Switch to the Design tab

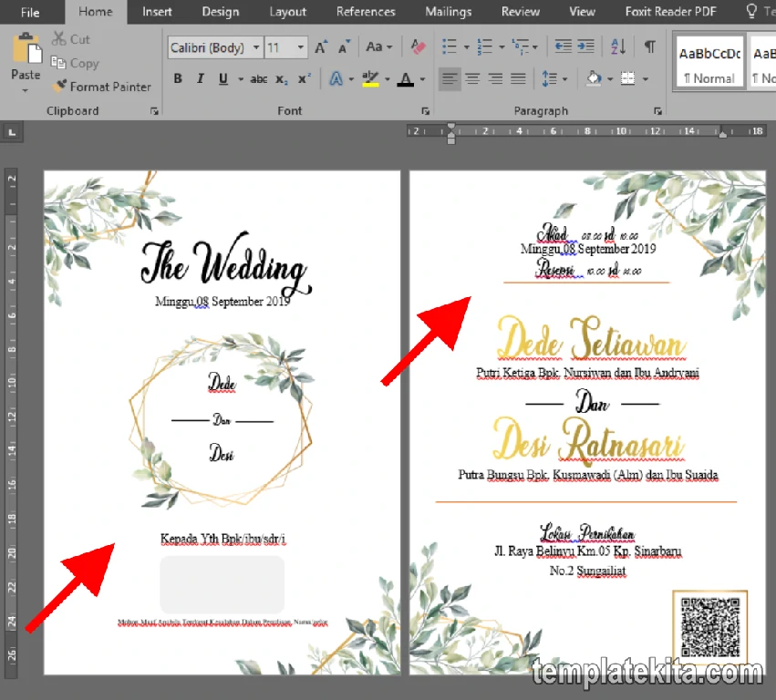(221, 12)
